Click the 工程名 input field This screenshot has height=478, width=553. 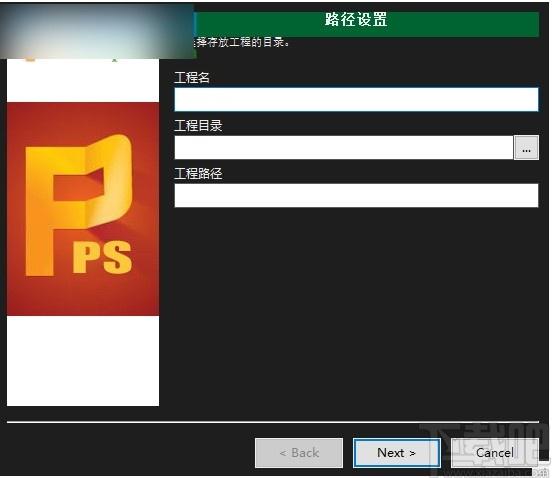coord(356,99)
